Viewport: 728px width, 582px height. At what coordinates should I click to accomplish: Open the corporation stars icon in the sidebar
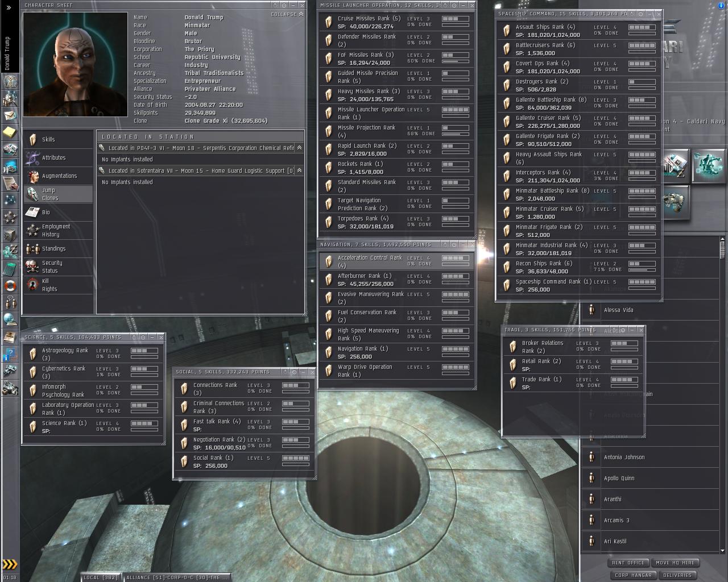click(x=10, y=217)
